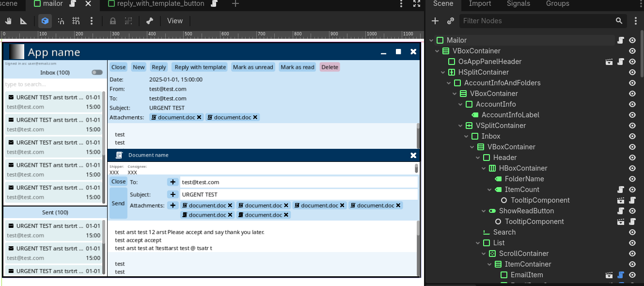Open OsAppPanelHeader scene in editor icon
Viewport: 644px width, 286px height.
point(610,62)
